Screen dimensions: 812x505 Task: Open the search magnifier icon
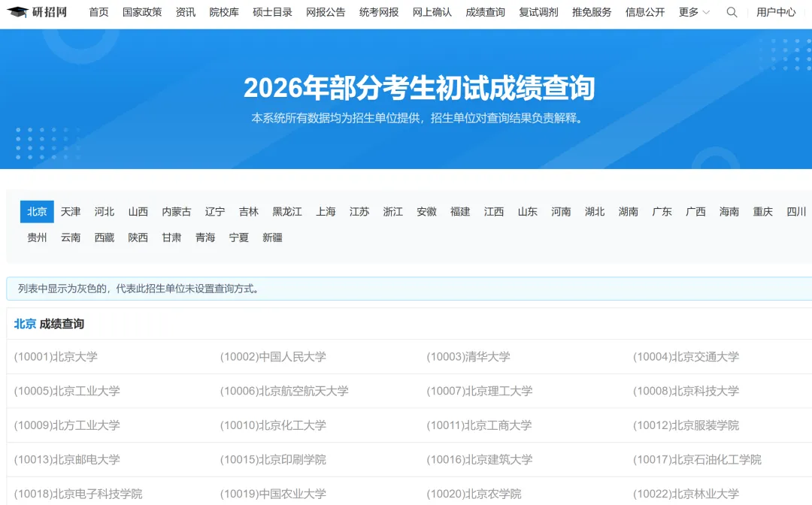pyautogui.click(x=732, y=12)
